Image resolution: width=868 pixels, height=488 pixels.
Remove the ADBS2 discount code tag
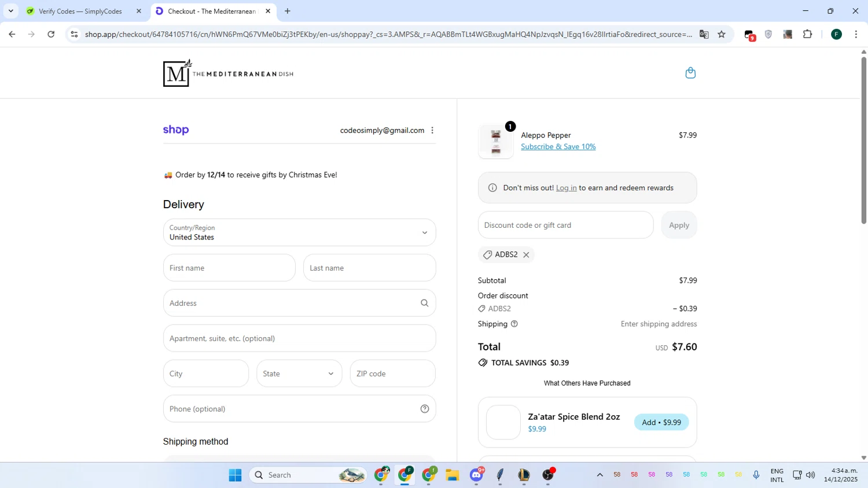(x=526, y=254)
